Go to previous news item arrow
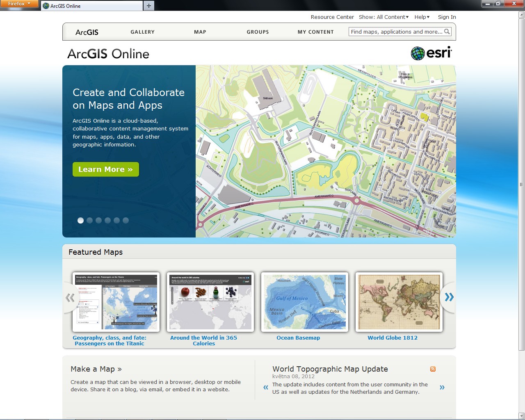 point(266,387)
